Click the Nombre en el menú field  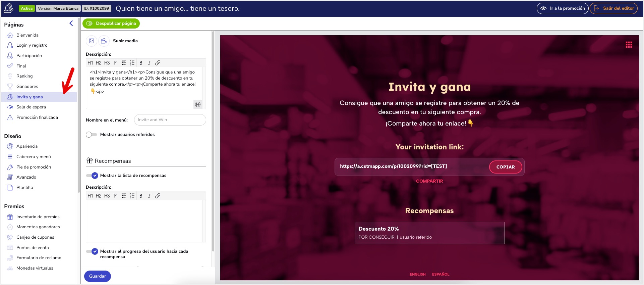(x=170, y=120)
